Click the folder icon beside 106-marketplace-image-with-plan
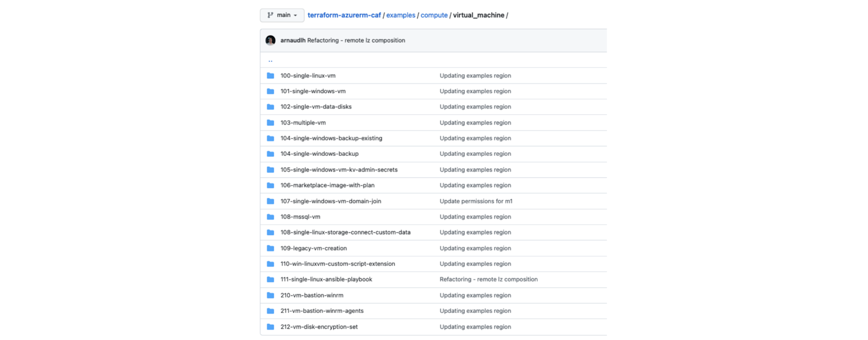868x340 pixels. tap(270, 185)
